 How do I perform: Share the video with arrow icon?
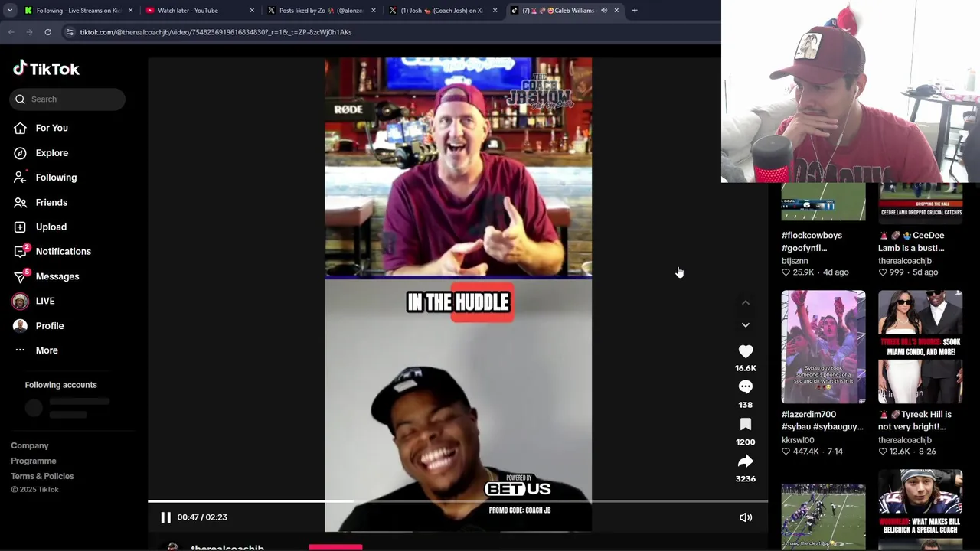[745, 461]
